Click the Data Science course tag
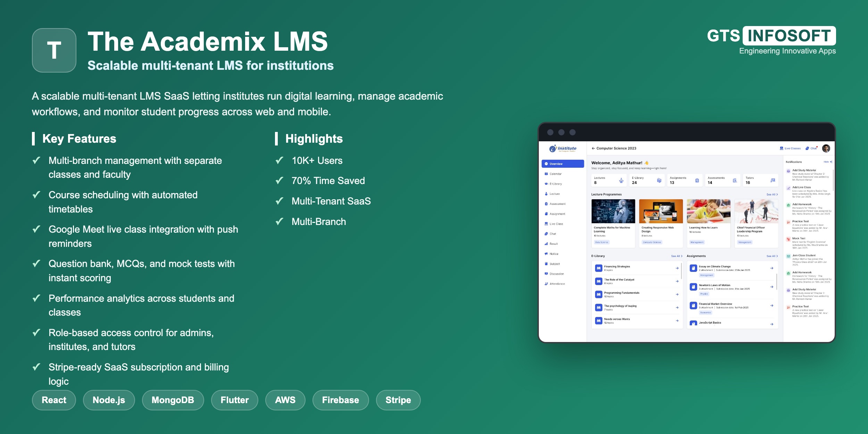The image size is (868, 434). tap(602, 242)
